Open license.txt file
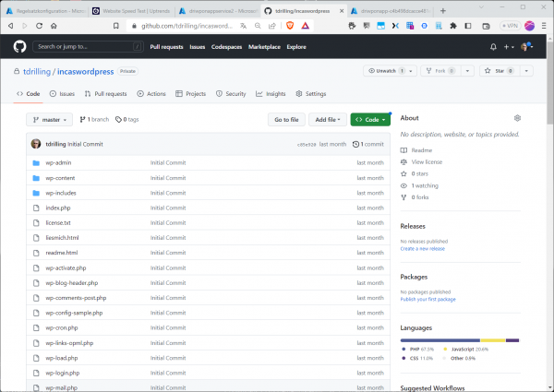Viewport: 554px width, 392px height. (58, 222)
